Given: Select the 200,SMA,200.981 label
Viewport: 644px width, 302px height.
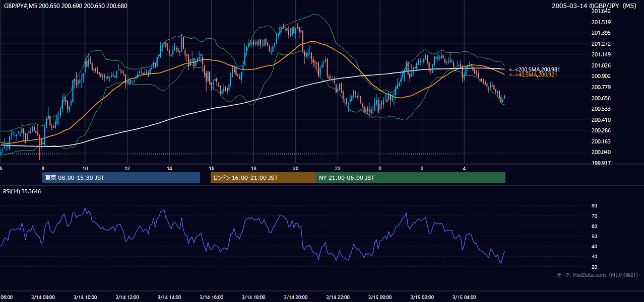Looking at the screenshot, I should [535, 69].
